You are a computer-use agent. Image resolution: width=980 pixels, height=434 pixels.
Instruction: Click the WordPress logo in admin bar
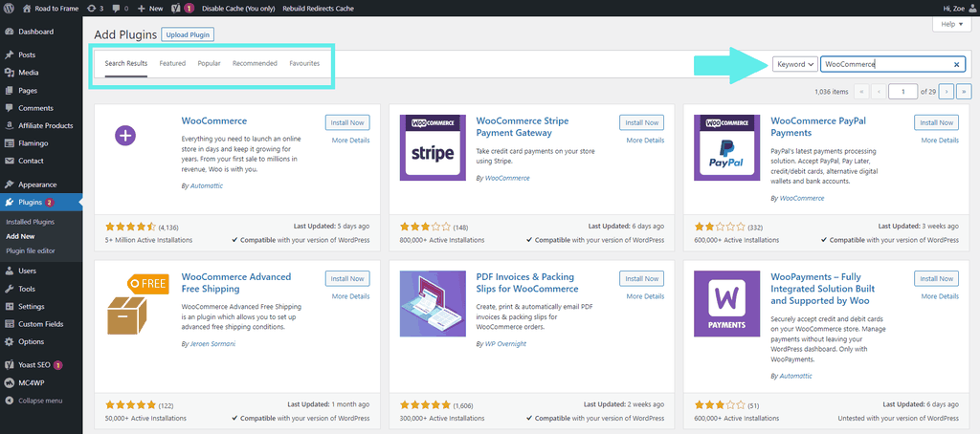pyautogui.click(x=10, y=9)
